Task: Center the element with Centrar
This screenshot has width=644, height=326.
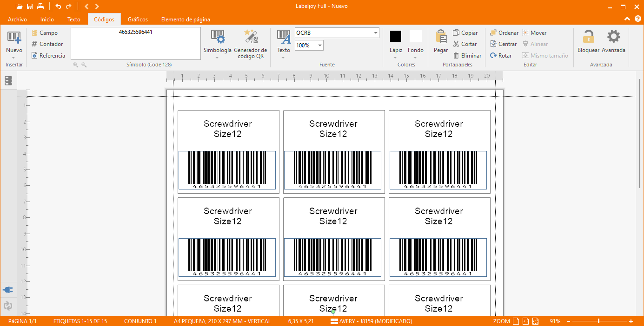Action: click(503, 44)
